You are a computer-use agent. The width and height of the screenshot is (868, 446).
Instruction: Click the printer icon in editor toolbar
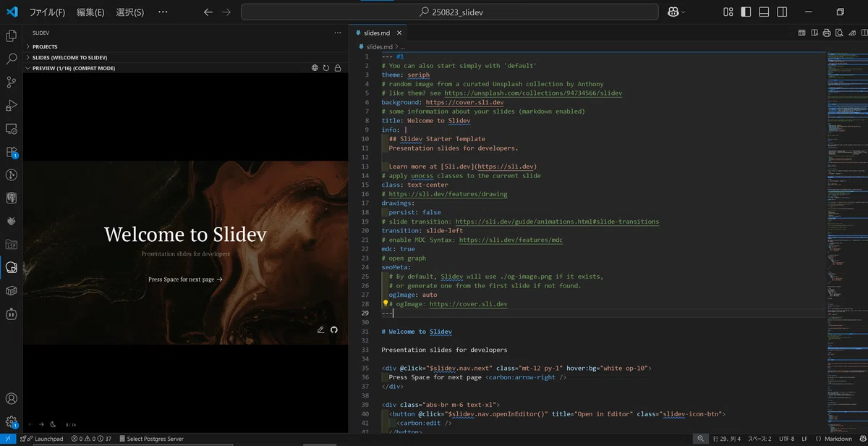tap(826, 33)
